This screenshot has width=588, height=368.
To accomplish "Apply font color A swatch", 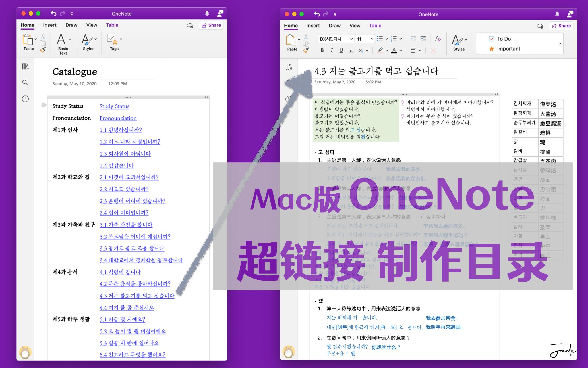I will pyautogui.click(x=394, y=51).
